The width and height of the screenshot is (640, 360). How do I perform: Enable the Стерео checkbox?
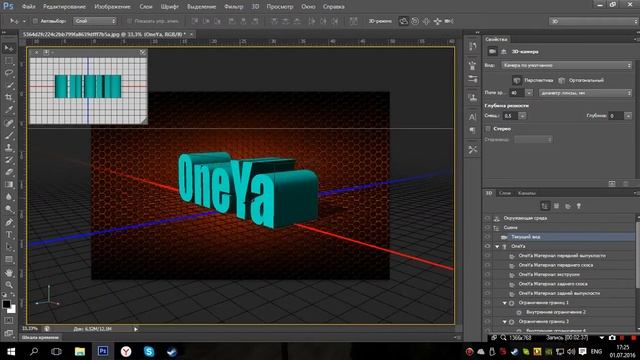(x=488, y=129)
